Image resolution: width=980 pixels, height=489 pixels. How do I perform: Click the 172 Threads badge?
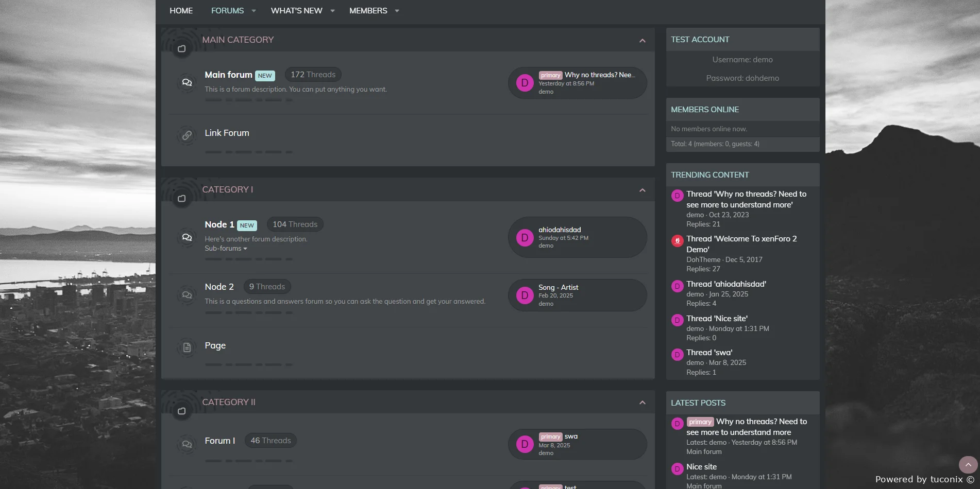[x=313, y=75]
